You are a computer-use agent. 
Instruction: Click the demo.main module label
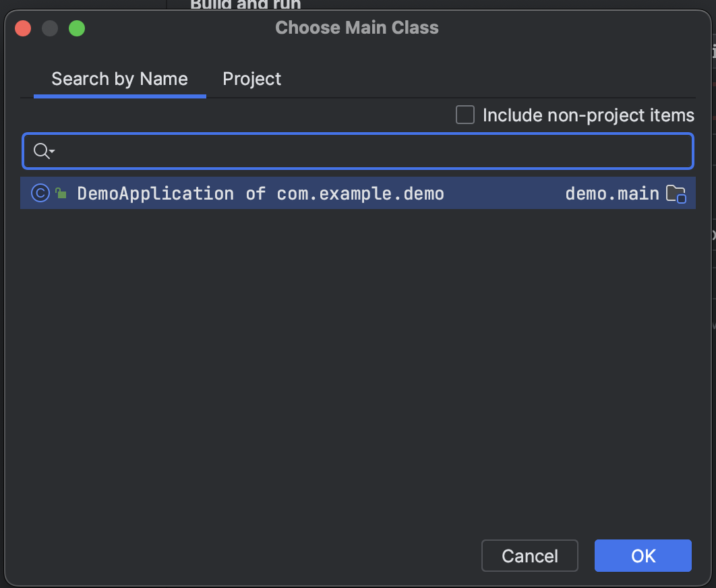[612, 194]
